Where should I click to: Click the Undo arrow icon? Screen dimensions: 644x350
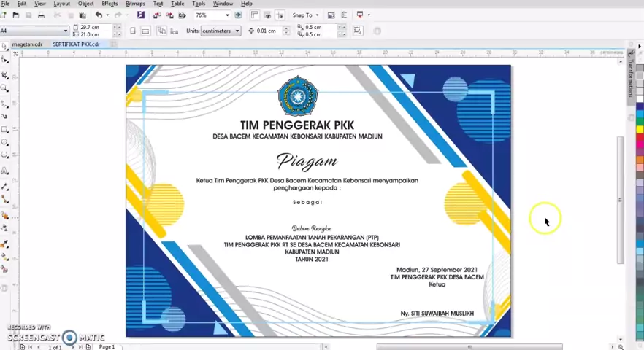point(99,15)
